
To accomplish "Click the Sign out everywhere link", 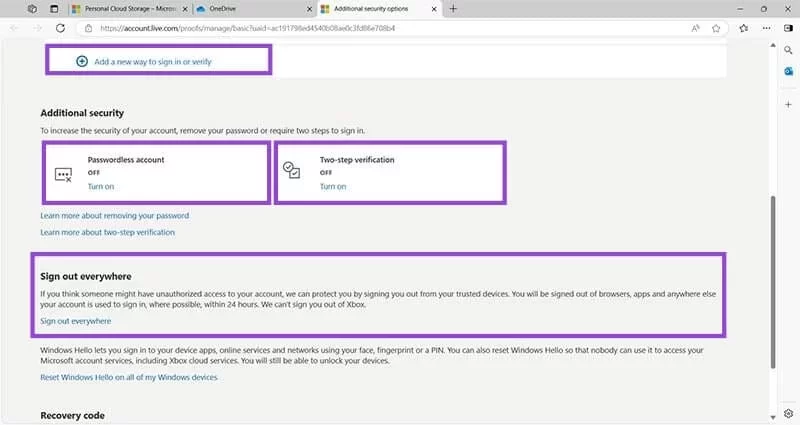I will [76, 321].
